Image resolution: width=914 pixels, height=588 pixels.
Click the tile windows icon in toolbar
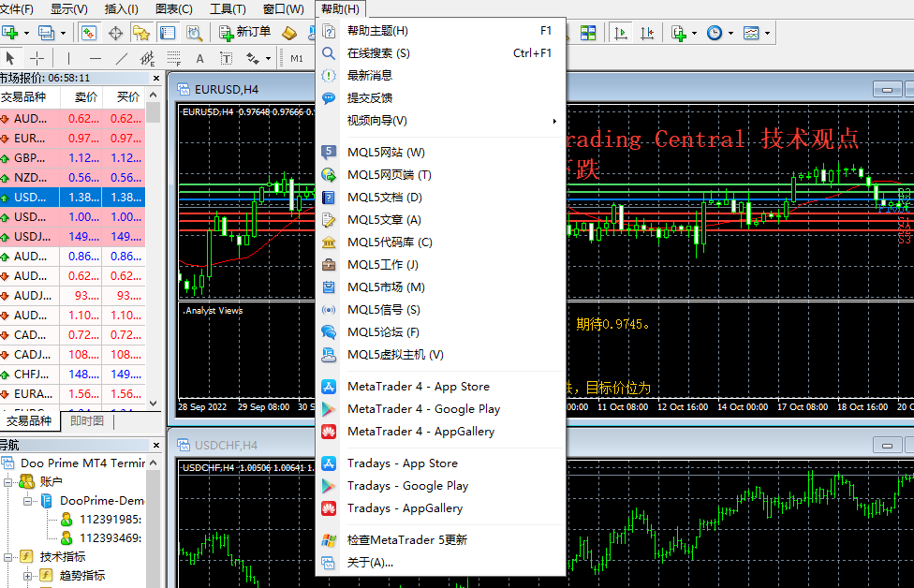[x=588, y=33]
